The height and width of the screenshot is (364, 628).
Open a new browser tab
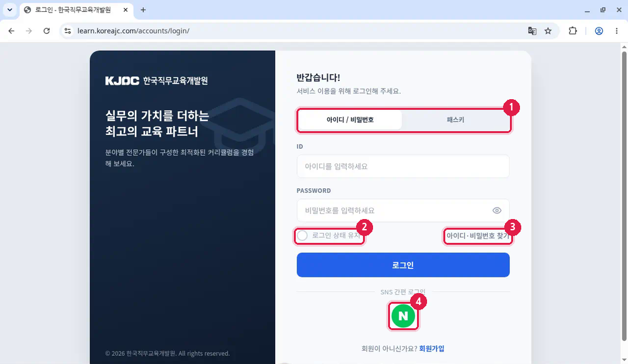[143, 9]
